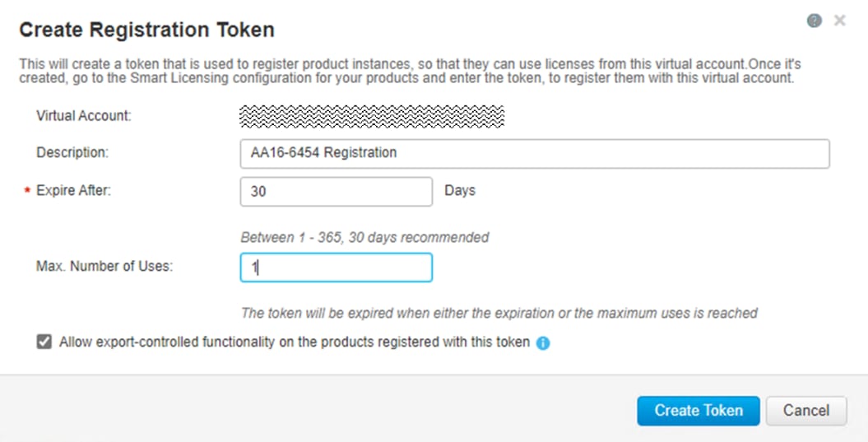Click into the Expire After days field
This screenshot has height=442, width=868.
[x=336, y=191]
